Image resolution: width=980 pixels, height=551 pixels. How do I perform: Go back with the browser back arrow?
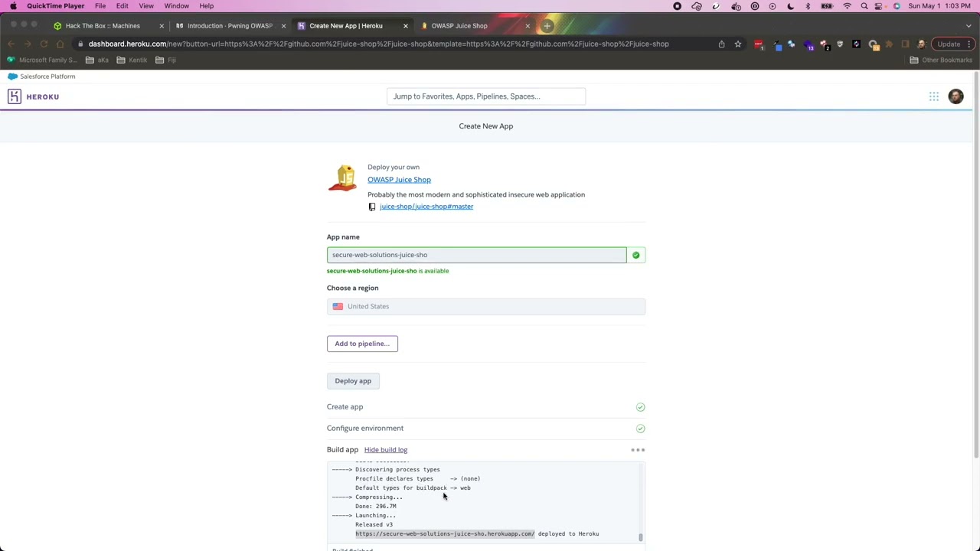[11, 44]
